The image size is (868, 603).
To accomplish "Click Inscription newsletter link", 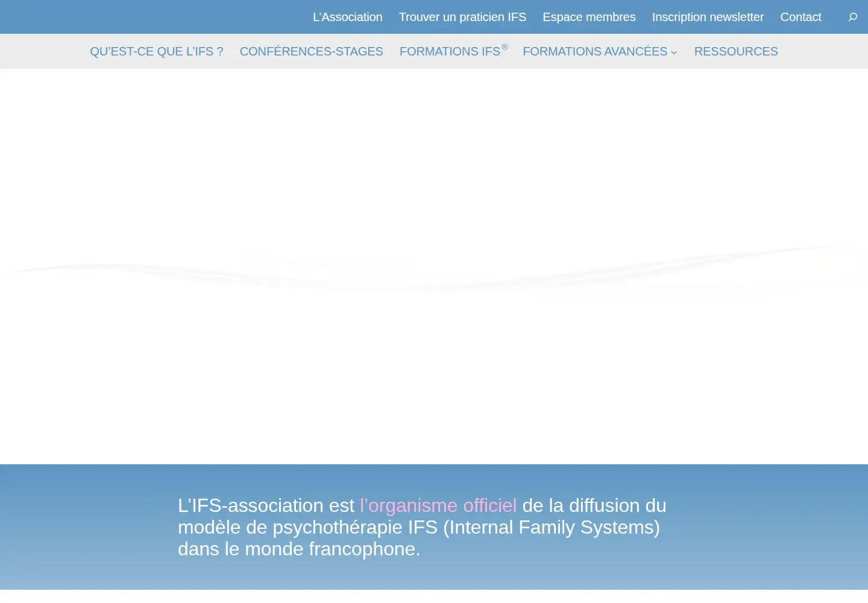I will point(708,17).
